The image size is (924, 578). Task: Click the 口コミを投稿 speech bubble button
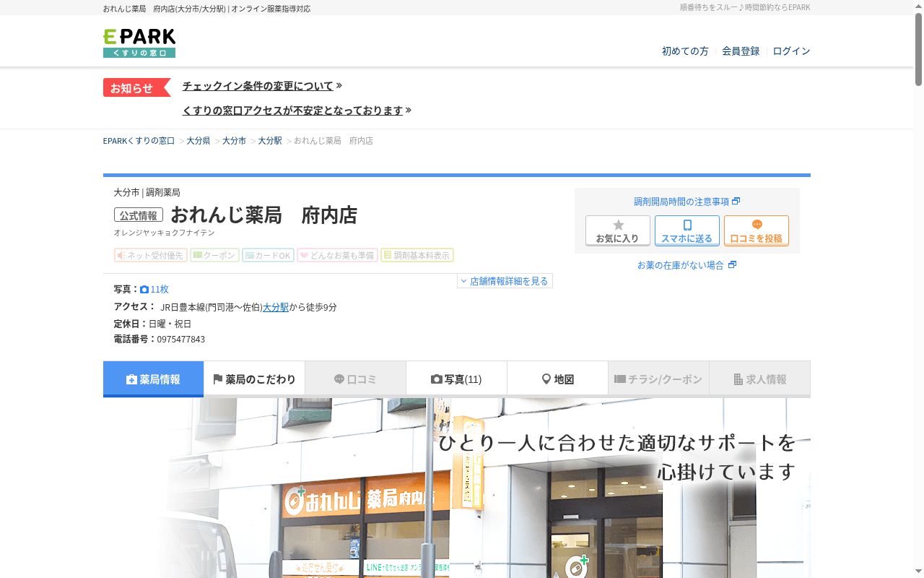757,230
